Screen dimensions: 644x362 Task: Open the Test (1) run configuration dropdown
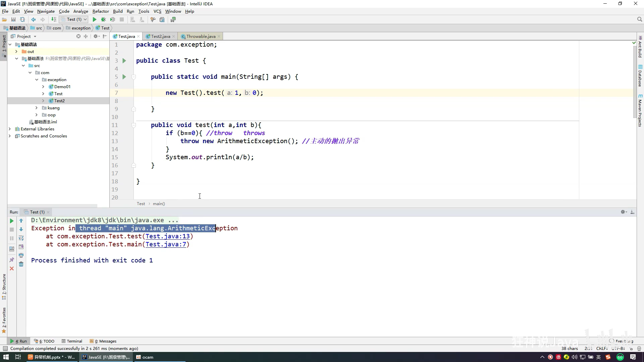(74, 19)
